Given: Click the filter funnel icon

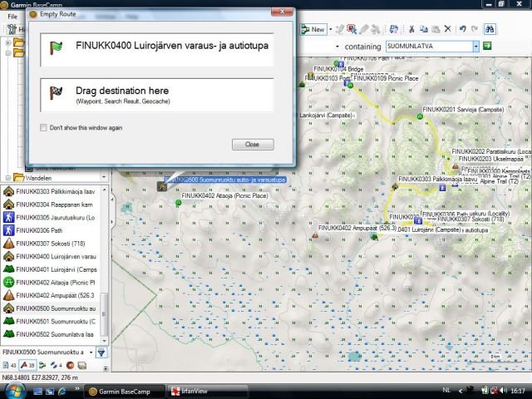Looking at the screenshot, I should pyautogui.click(x=101, y=352).
